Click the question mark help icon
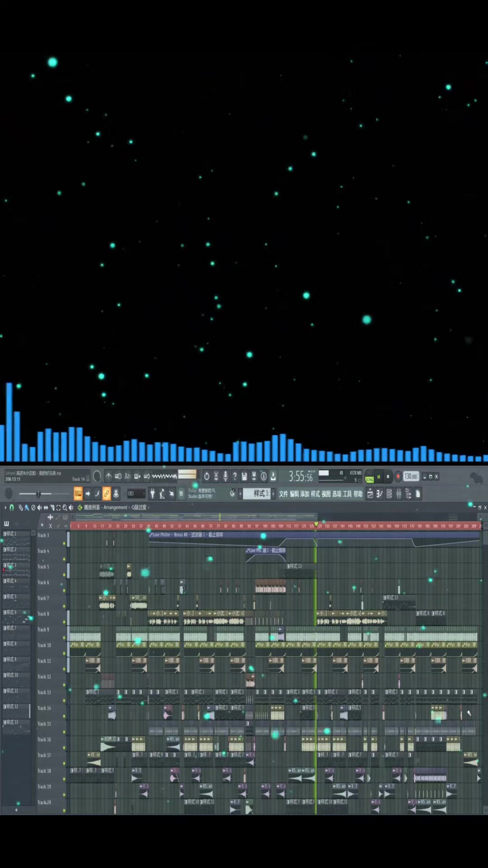 tap(235, 476)
